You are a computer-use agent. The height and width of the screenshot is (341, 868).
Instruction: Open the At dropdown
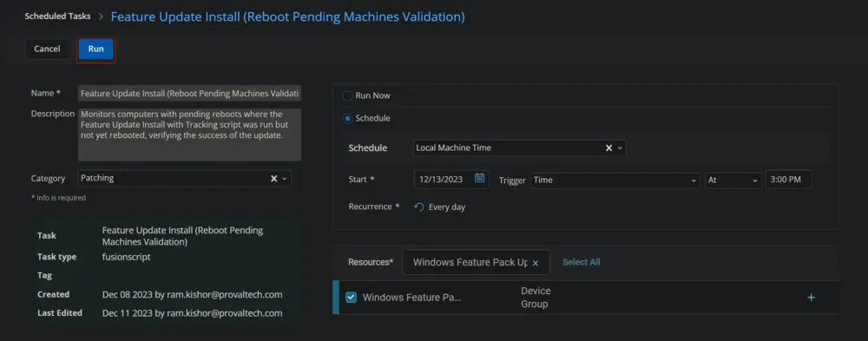[x=733, y=180]
